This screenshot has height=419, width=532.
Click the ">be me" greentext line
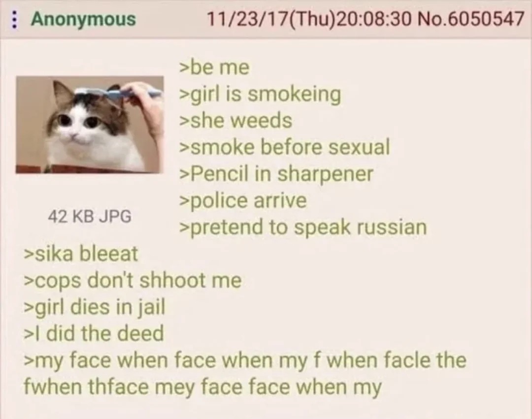click(214, 67)
